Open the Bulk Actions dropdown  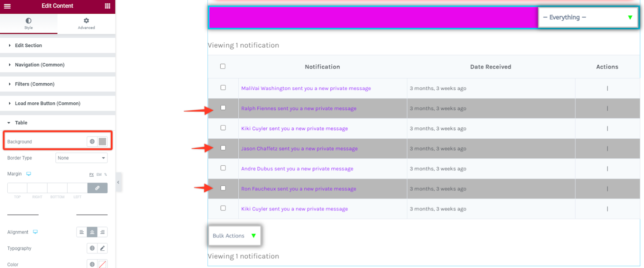(234, 236)
